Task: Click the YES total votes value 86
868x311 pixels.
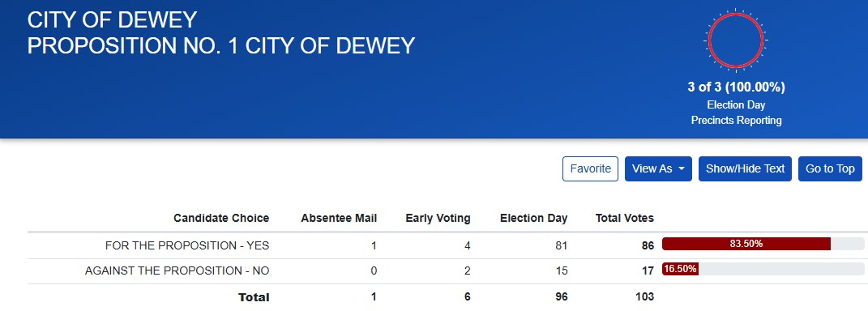Action: click(x=648, y=245)
